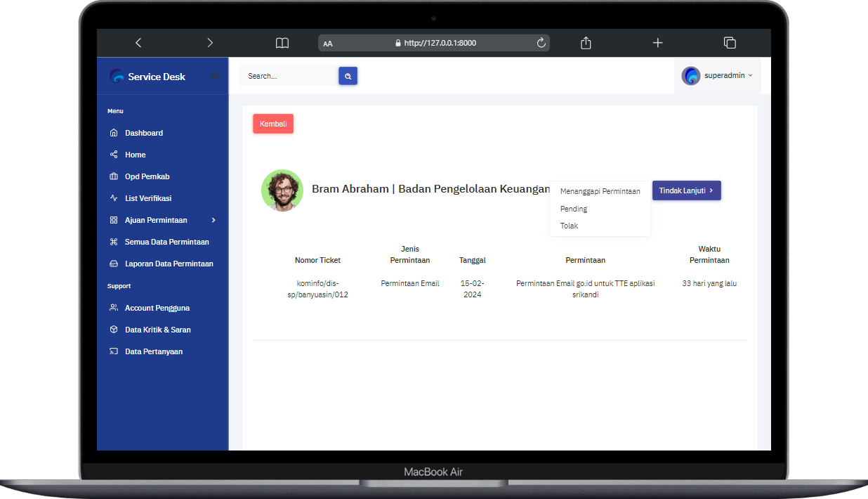The image size is (868, 499).
Task: Open Home in the sidebar menu
Action: 136,155
